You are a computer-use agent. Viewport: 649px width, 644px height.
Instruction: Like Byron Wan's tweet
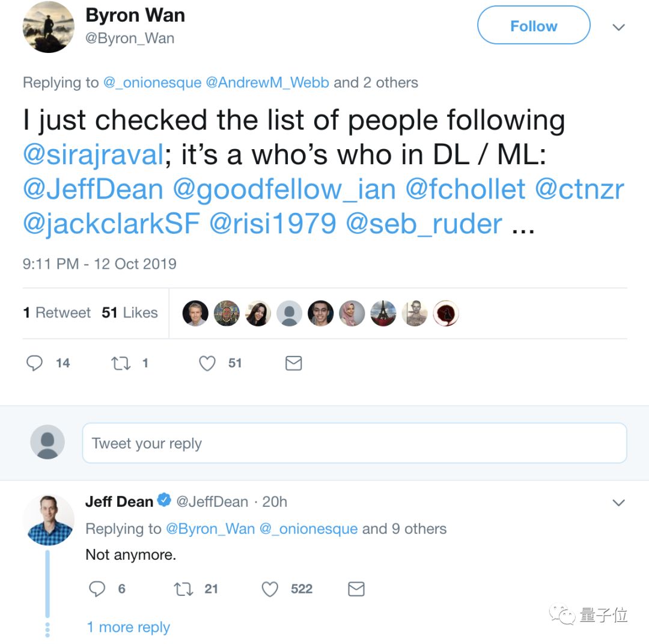point(207,363)
